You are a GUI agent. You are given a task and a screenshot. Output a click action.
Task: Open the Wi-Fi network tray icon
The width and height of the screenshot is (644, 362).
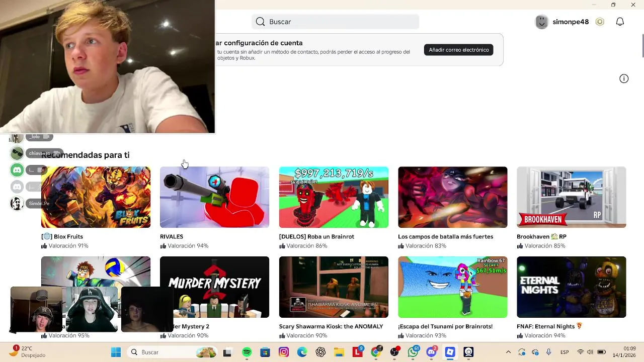pos(581,352)
